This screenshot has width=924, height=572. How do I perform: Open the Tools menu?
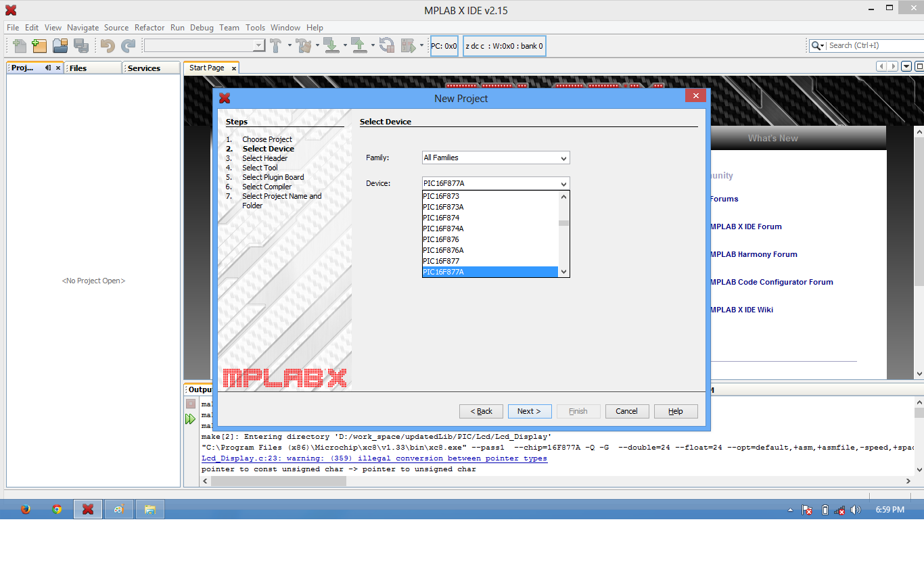255,28
